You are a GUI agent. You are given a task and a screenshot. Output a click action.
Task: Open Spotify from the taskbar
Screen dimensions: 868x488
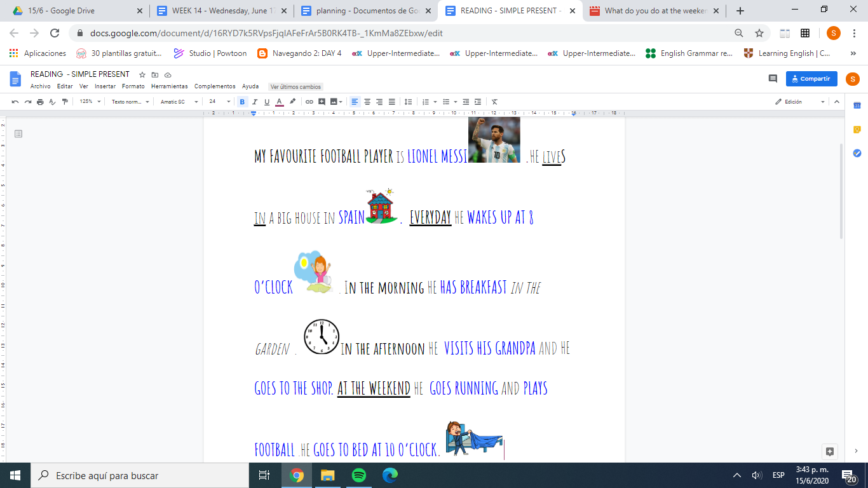point(358,475)
